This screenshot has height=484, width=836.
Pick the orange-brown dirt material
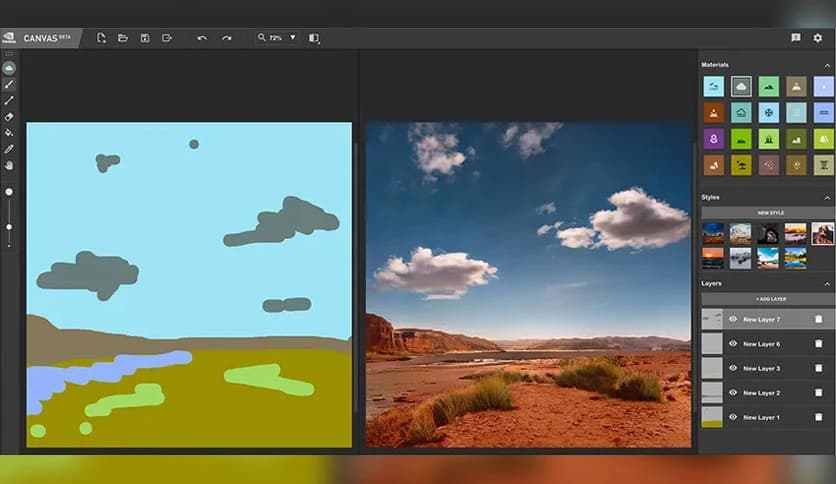tap(713, 112)
